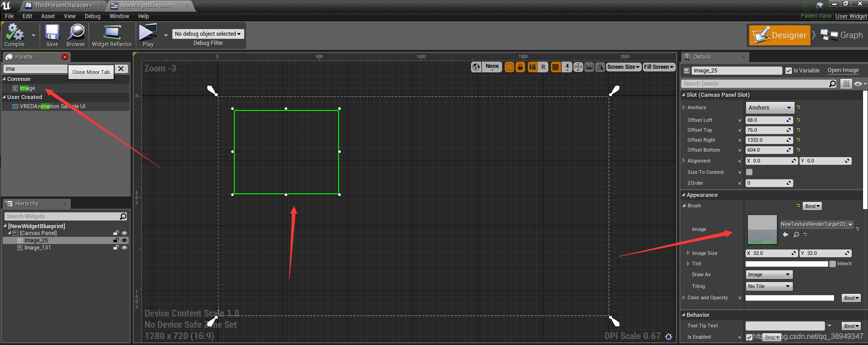Open the Window menu
Viewport: 868px width, 345px height.
[x=119, y=16]
